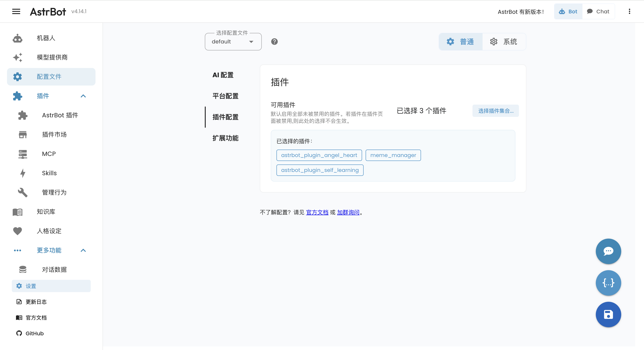
Task: Open 管理行为 wrench icon
Action: (23, 192)
